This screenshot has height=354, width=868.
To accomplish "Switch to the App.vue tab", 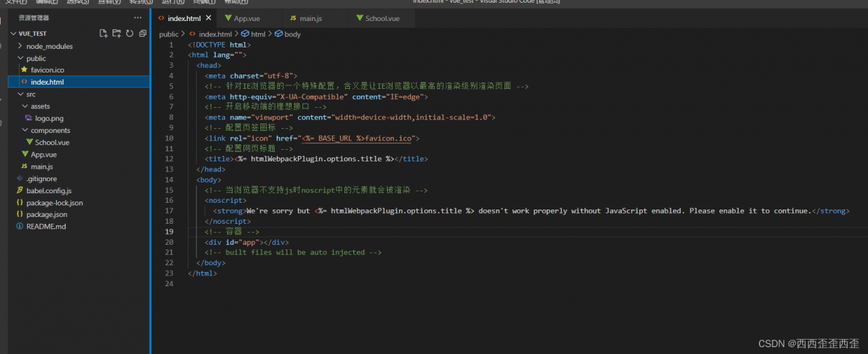I will [x=246, y=18].
